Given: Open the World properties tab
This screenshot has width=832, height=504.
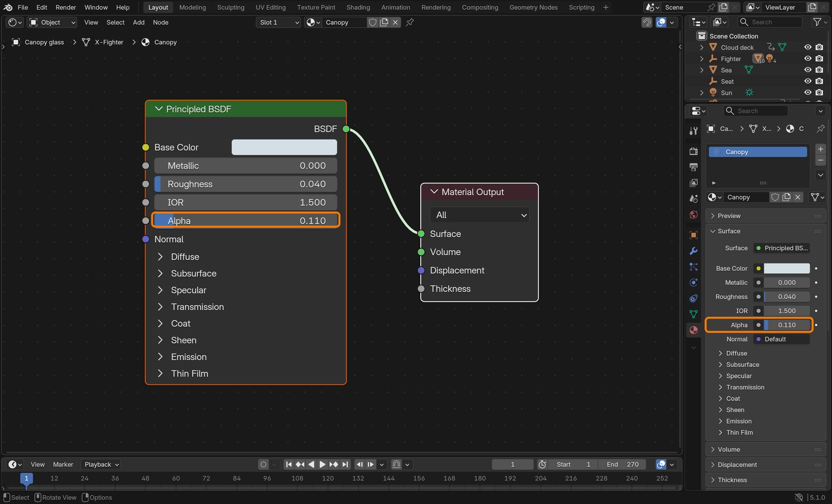Looking at the screenshot, I should pos(693,215).
